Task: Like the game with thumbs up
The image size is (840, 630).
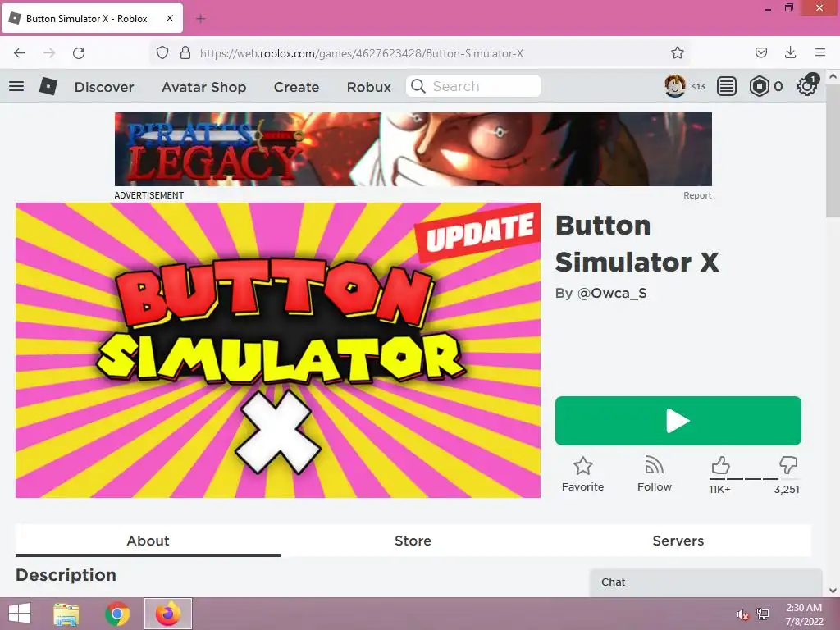Action: pyautogui.click(x=720, y=465)
